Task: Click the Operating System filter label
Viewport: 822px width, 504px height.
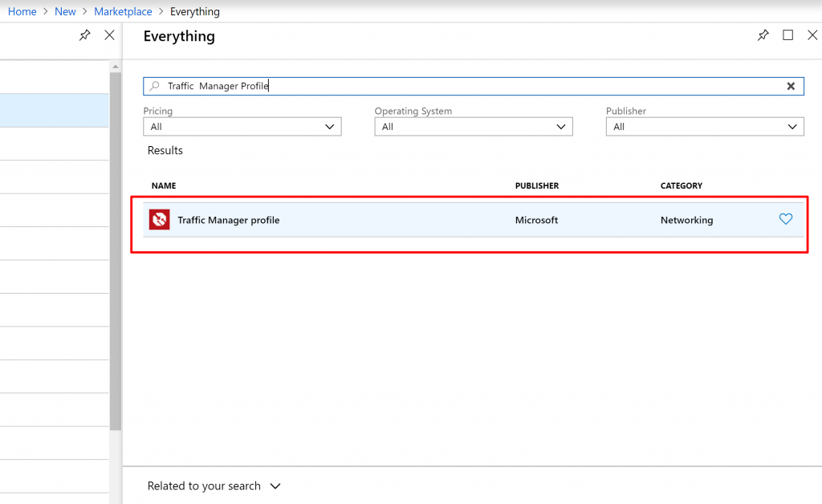Action: (x=413, y=111)
